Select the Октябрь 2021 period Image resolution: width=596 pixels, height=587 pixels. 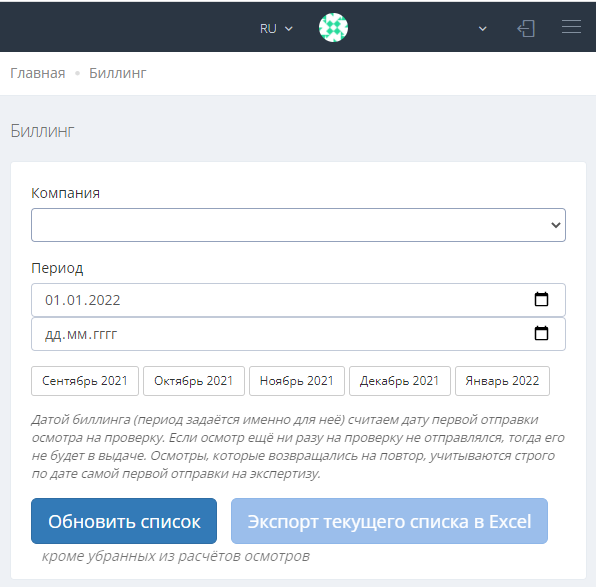click(194, 381)
